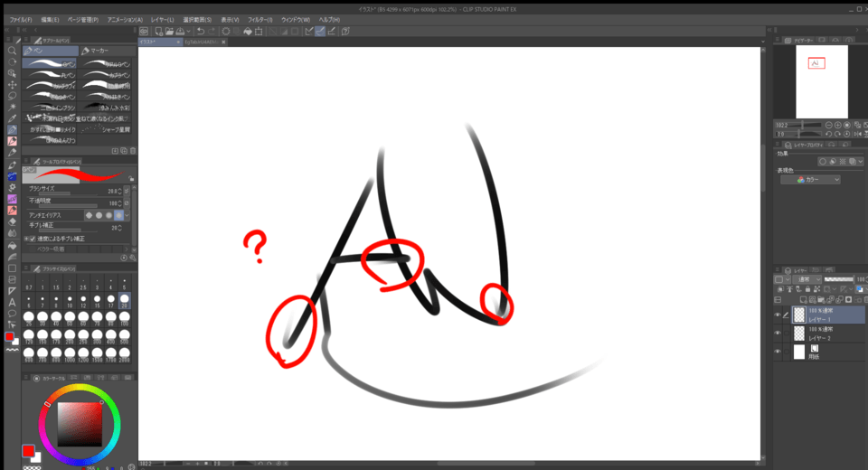Select the Text tool in the toolbar
Screen dimensions: 868x470
[x=12, y=302]
